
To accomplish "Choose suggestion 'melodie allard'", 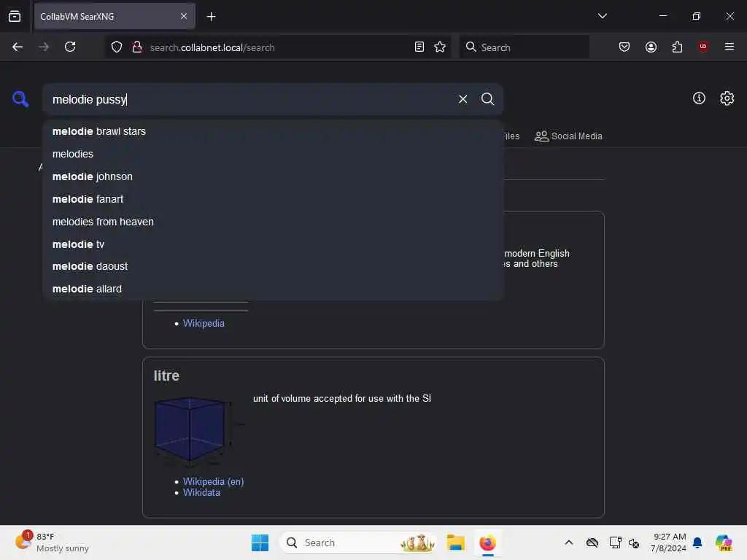I will [273, 289].
